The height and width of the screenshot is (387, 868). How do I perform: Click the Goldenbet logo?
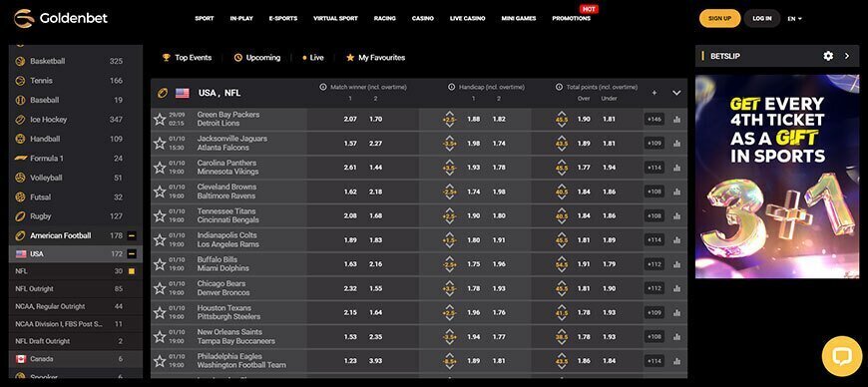coord(60,18)
